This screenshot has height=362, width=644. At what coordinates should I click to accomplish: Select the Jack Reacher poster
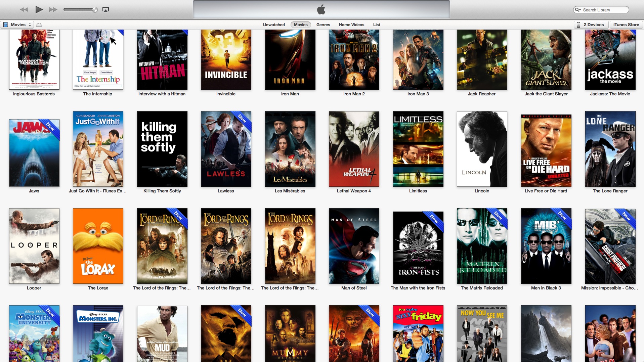(x=482, y=59)
